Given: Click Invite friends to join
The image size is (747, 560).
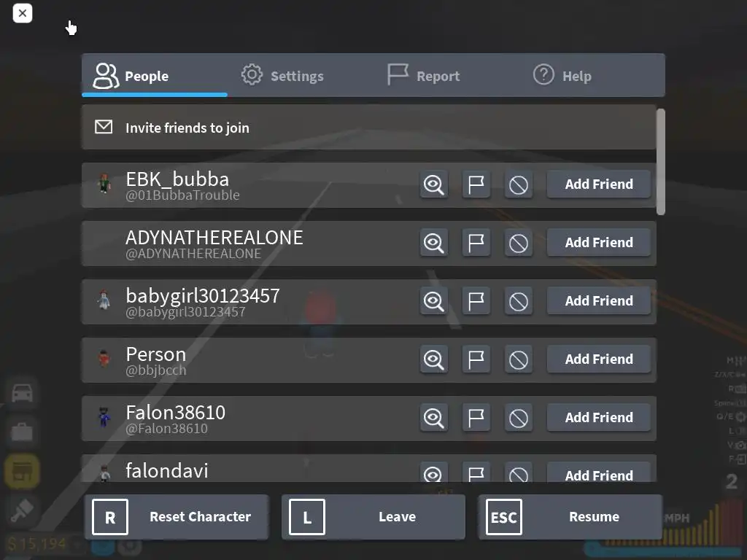Looking at the screenshot, I should click(368, 127).
